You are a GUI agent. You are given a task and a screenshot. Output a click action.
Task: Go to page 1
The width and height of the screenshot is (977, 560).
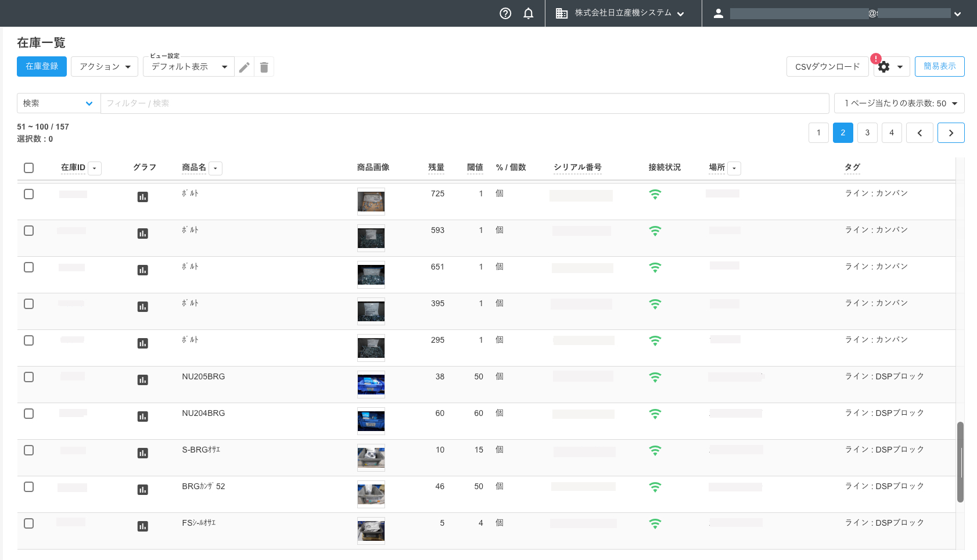[818, 132]
